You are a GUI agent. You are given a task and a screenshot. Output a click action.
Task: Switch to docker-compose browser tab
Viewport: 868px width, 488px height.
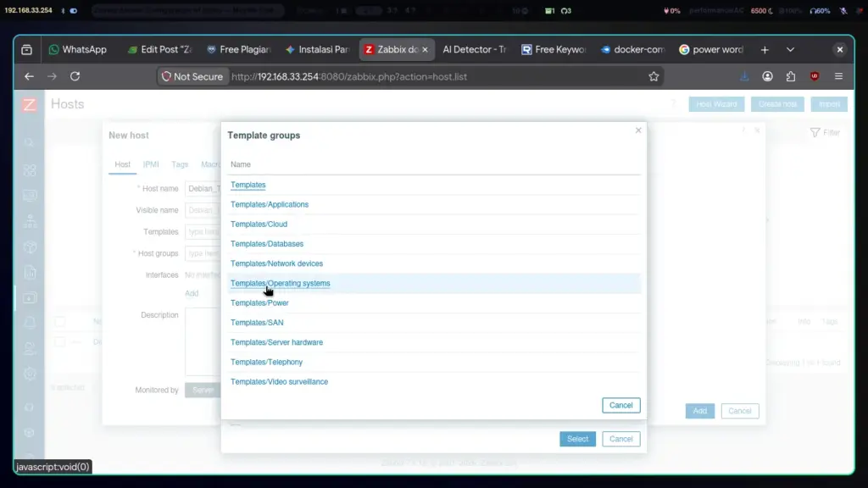pyautogui.click(x=632, y=50)
